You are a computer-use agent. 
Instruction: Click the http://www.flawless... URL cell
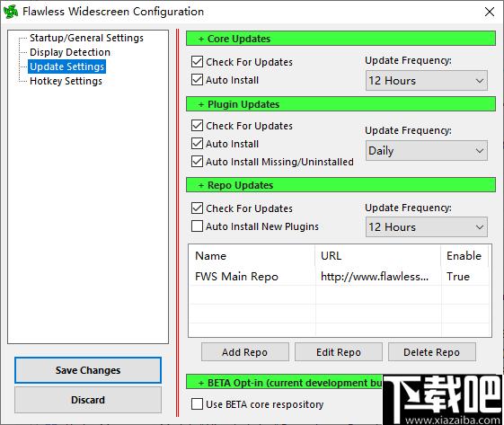point(375,277)
